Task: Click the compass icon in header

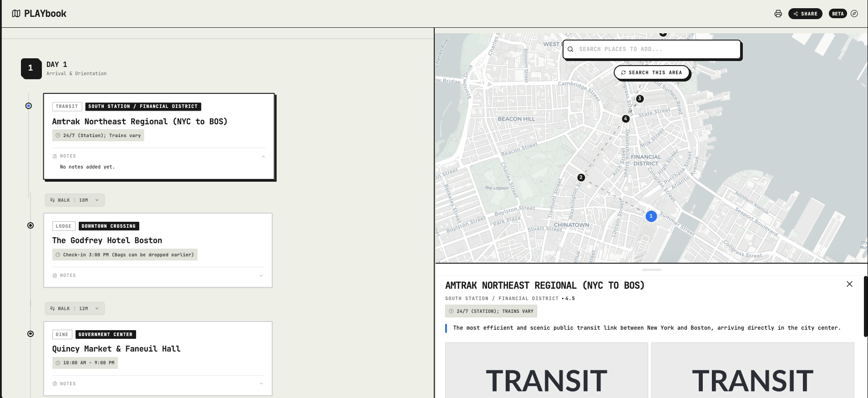Action: (854, 14)
